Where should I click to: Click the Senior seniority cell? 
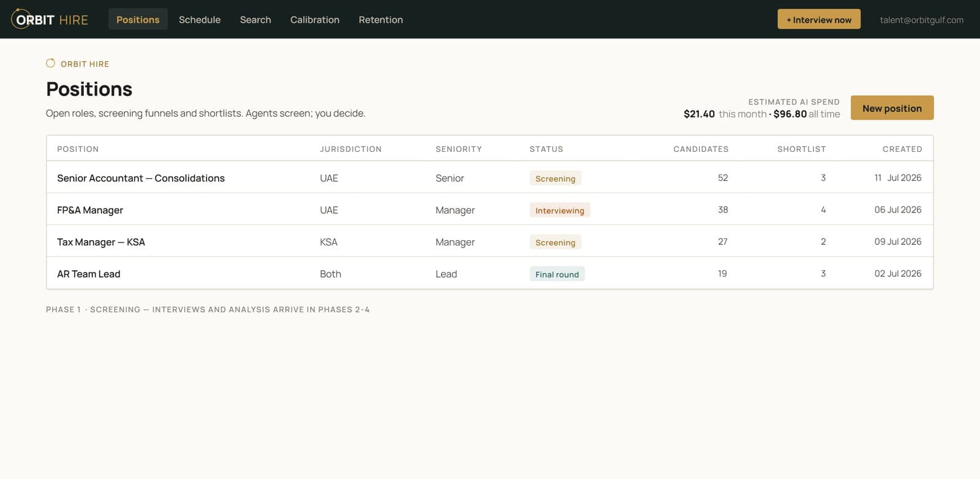(450, 178)
